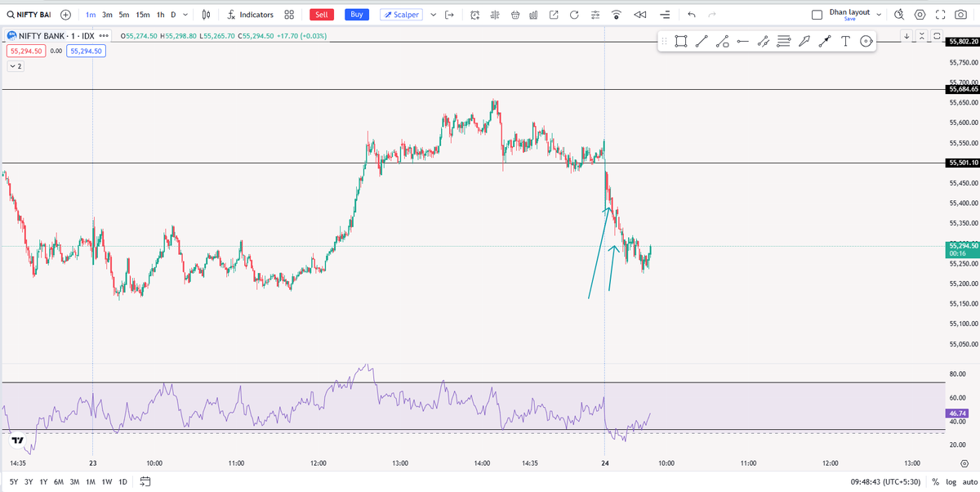Image resolution: width=980 pixels, height=492 pixels.
Task: Open the go to date calendar icon
Action: [145, 481]
